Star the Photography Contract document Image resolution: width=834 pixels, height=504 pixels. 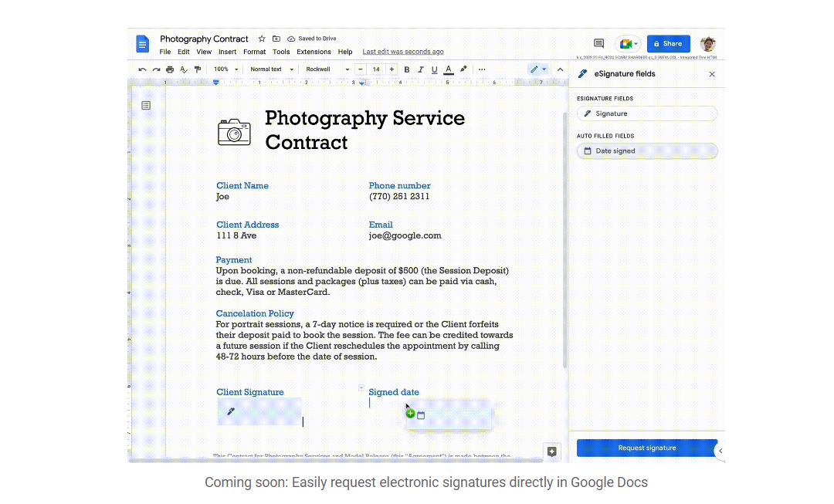pyautogui.click(x=262, y=39)
